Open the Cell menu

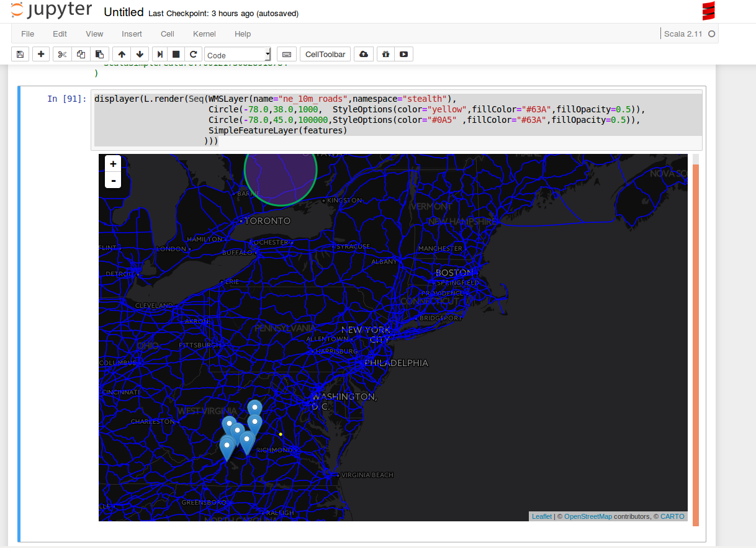pos(167,34)
